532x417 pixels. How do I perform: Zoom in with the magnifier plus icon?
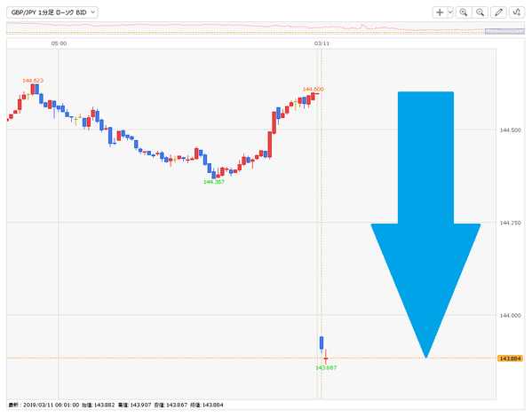[x=463, y=12]
